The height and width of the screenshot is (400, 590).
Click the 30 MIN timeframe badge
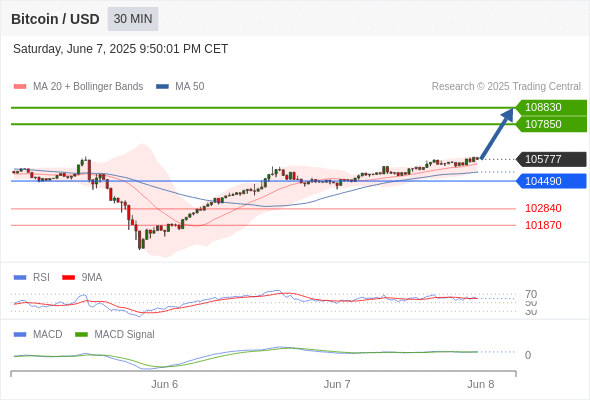[133, 19]
